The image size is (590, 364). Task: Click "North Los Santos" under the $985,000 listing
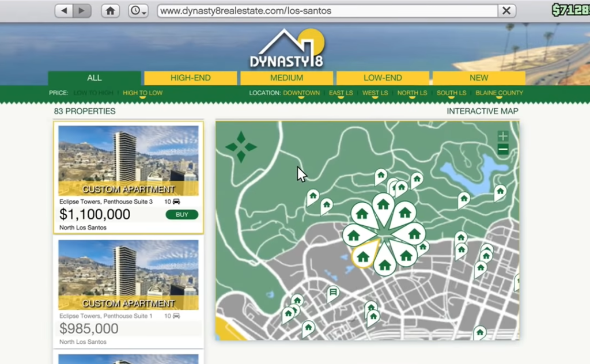click(x=83, y=342)
